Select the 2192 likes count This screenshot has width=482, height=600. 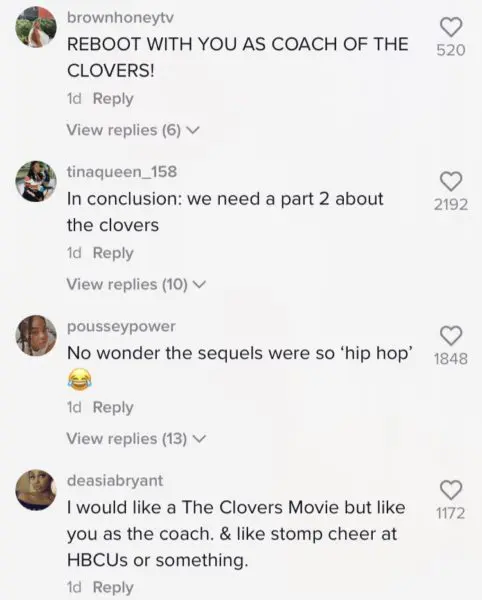click(451, 205)
